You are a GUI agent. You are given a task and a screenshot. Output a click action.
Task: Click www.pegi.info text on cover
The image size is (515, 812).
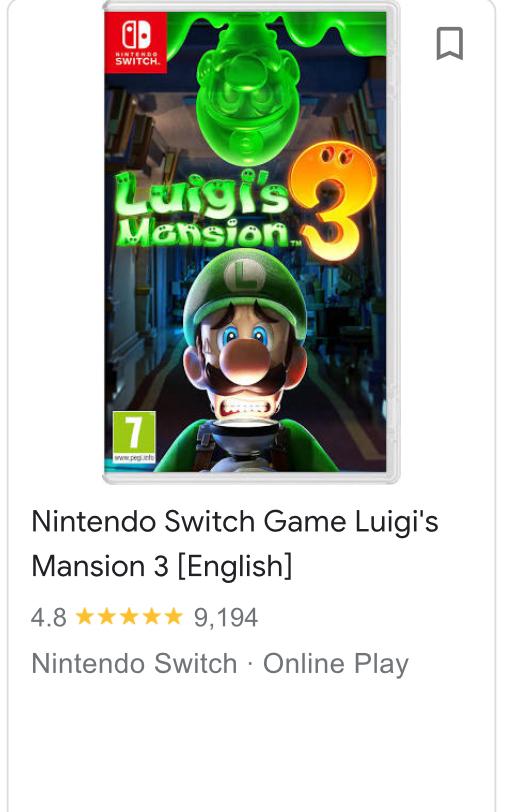tap(134, 458)
